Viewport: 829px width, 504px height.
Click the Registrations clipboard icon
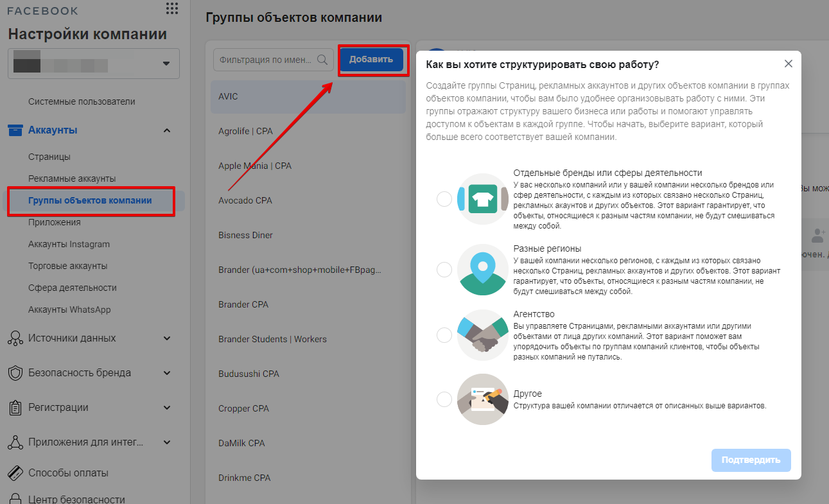[x=15, y=408]
